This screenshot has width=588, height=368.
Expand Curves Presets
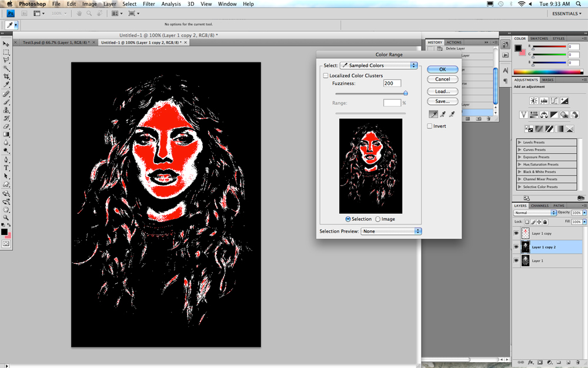coord(519,150)
